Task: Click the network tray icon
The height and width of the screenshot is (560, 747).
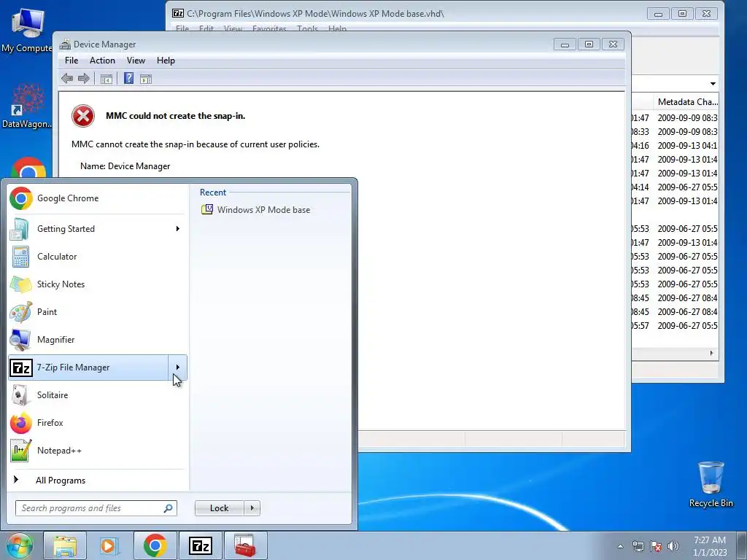Action: [638, 546]
